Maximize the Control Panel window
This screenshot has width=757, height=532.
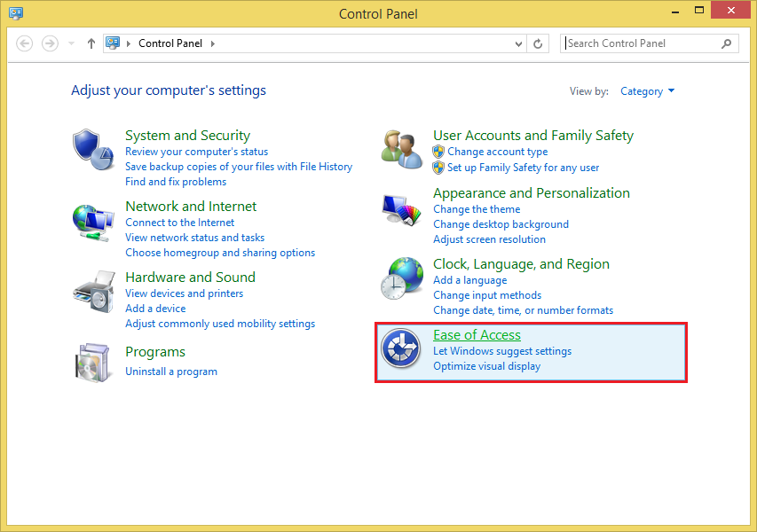point(698,11)
